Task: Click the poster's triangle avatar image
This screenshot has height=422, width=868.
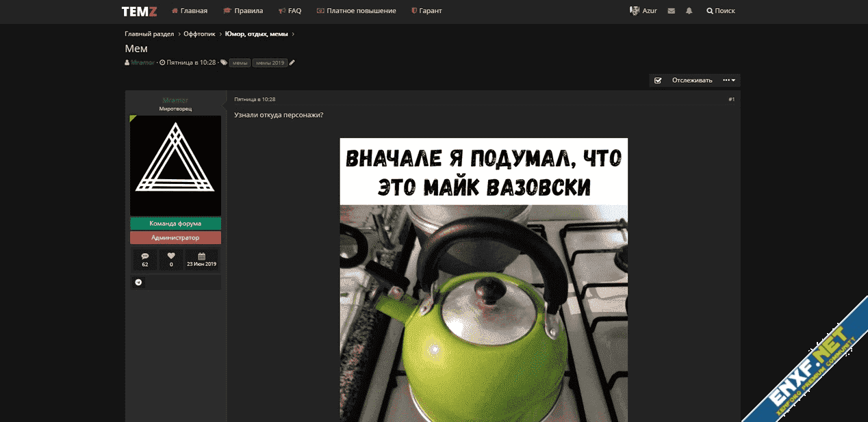Action: 175,166
